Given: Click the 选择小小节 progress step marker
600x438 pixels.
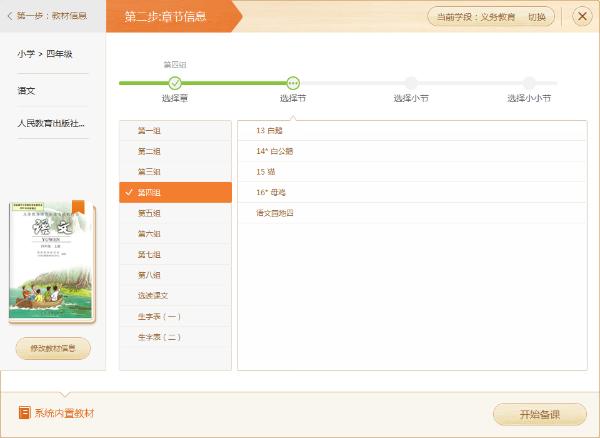Looking at the screenshot, I should click(x=529, y=83).
